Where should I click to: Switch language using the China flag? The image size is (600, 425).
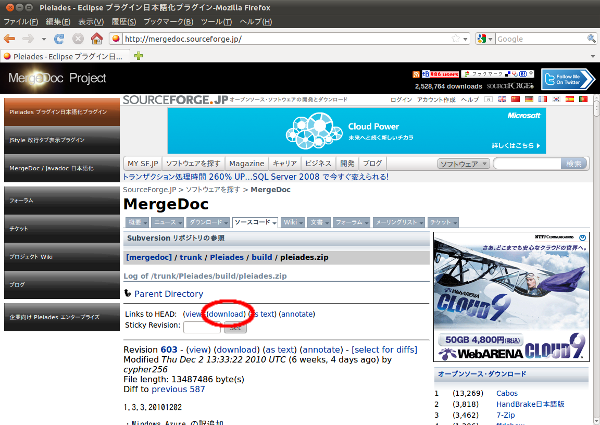[x=515, y=99]
